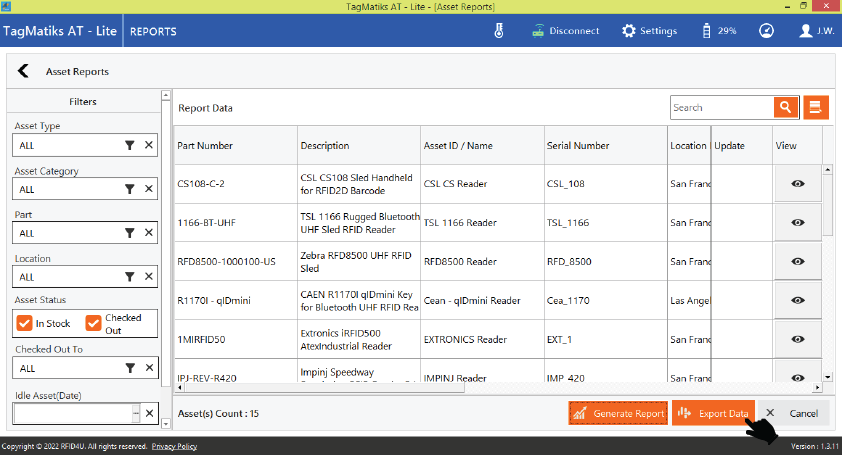Image resolution: width=842 pixels, height=455 pixels.
Task: Open the temperature sensor icon in header
Action: coord(499,30)
